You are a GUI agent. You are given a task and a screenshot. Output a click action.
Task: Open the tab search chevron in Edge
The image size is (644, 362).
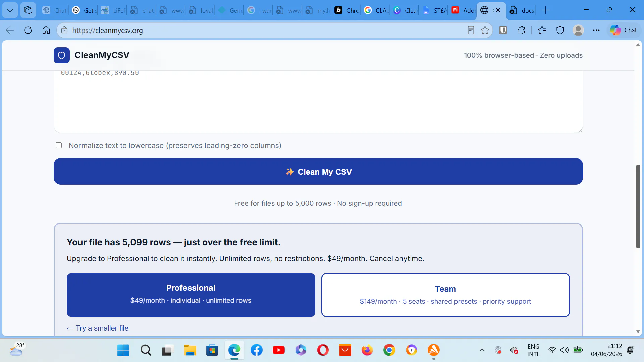10,10
